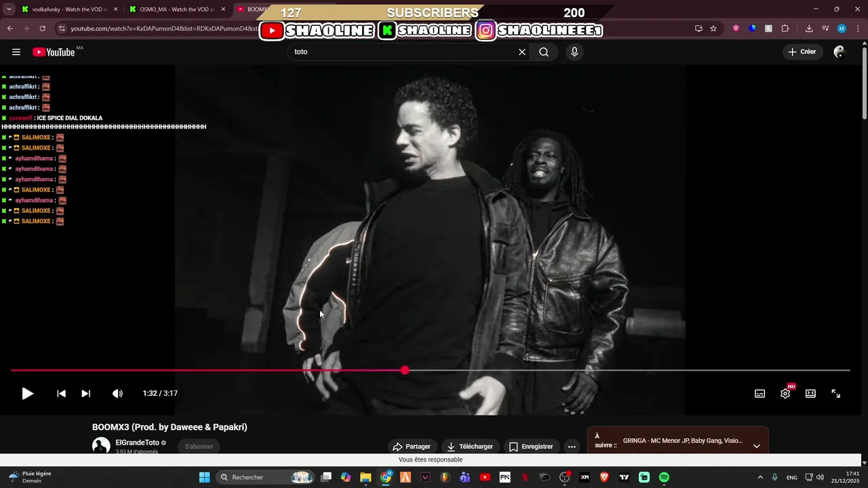The height and width of the screenshot is (488, 868).
Task: Go to the previous video
Action: [x=61, y=393]
